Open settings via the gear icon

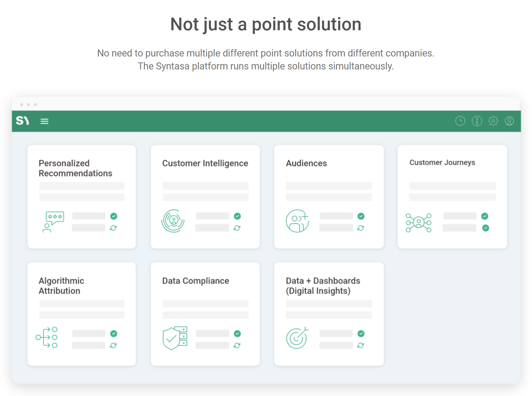(494, 121)
